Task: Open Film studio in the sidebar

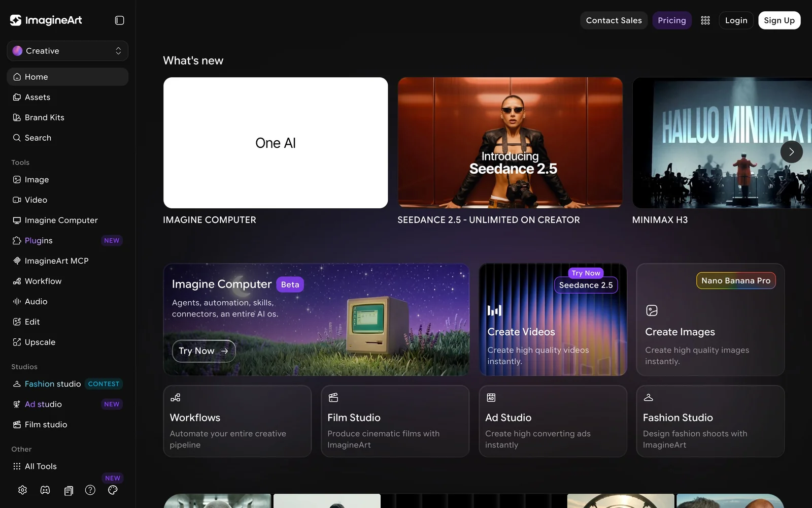Action: pyautogui.click(x=67, y=425)
